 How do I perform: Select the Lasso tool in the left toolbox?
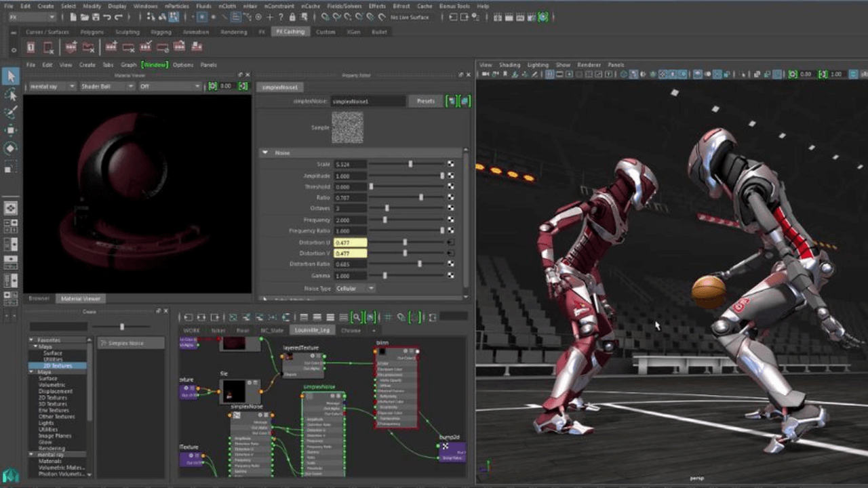(10, 96)
